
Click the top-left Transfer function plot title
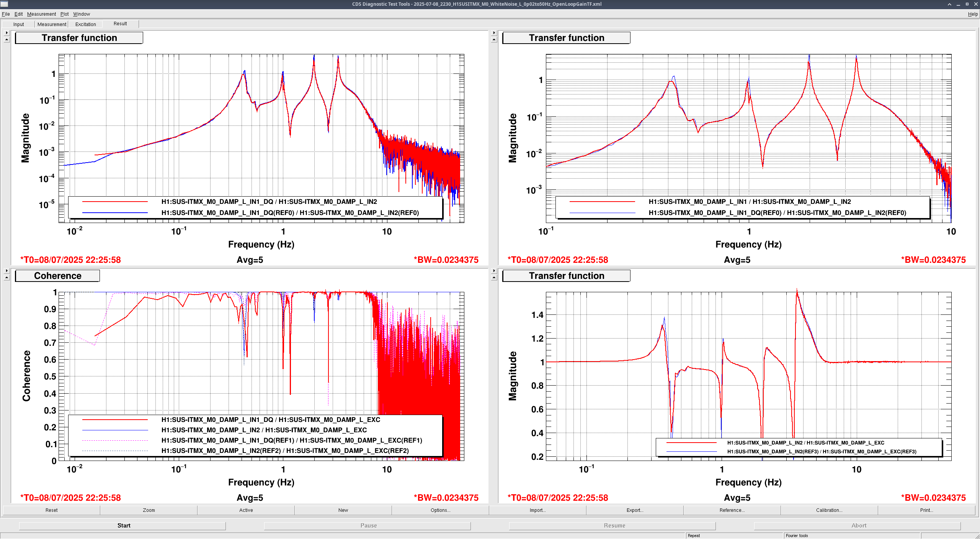[x=79, y=38]
